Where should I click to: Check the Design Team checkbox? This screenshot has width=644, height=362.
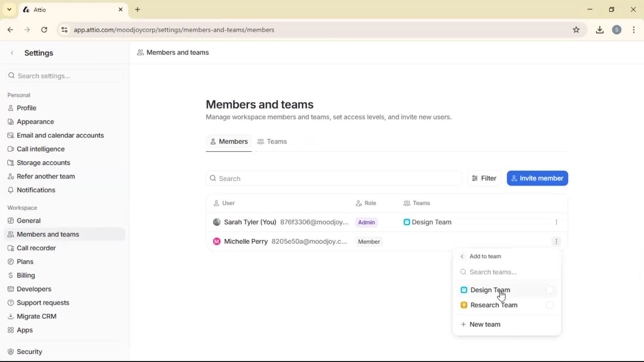pyautogui.click(x=550, y=290)
